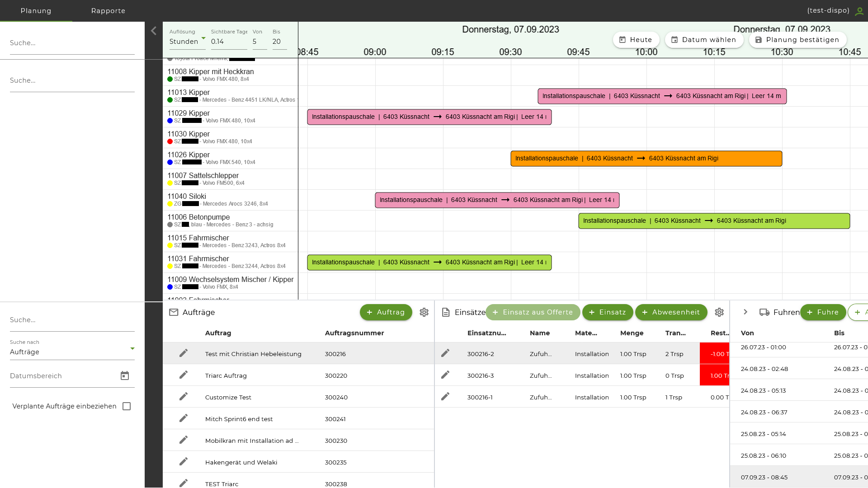Screen dimensions: 868x488
Task: Open calendar icon in Datumsbereich field
Action: 125,376
